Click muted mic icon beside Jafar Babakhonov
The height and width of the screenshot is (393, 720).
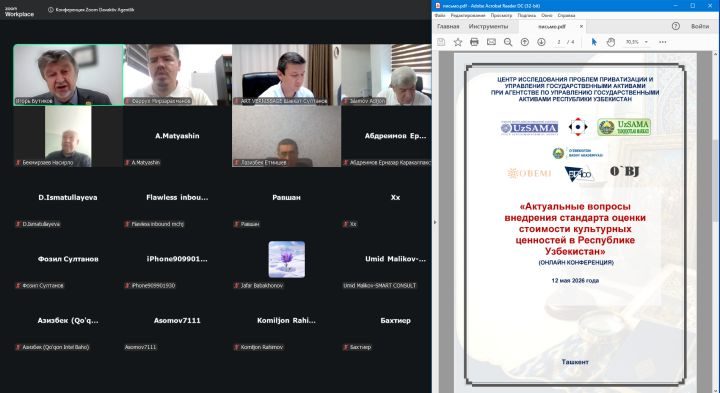[236, 286]
